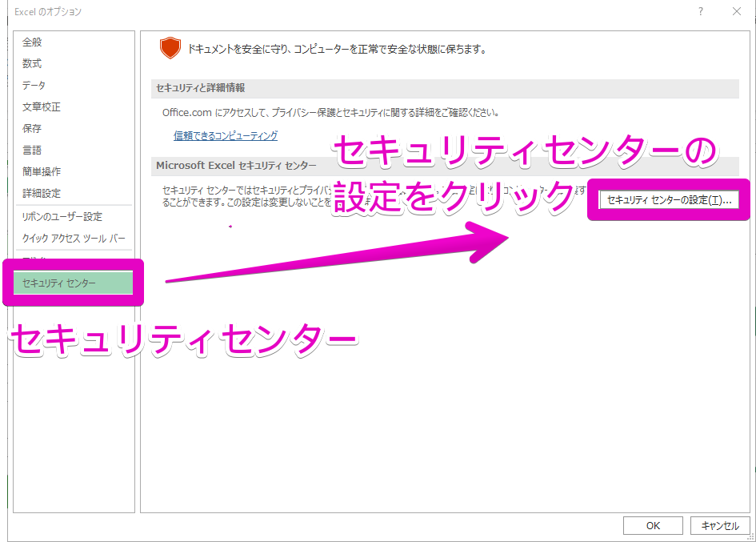Open help with the question mark icon

coord(700,11)
